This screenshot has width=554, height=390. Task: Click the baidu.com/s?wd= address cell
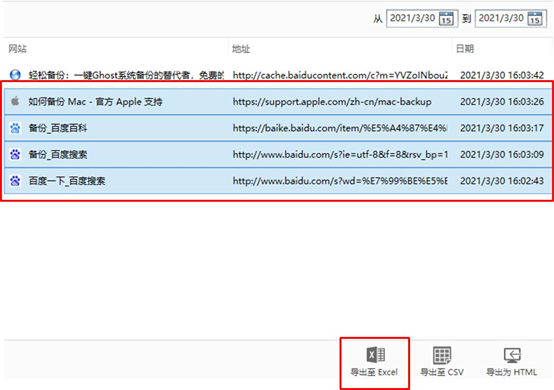tap(340, 181)
